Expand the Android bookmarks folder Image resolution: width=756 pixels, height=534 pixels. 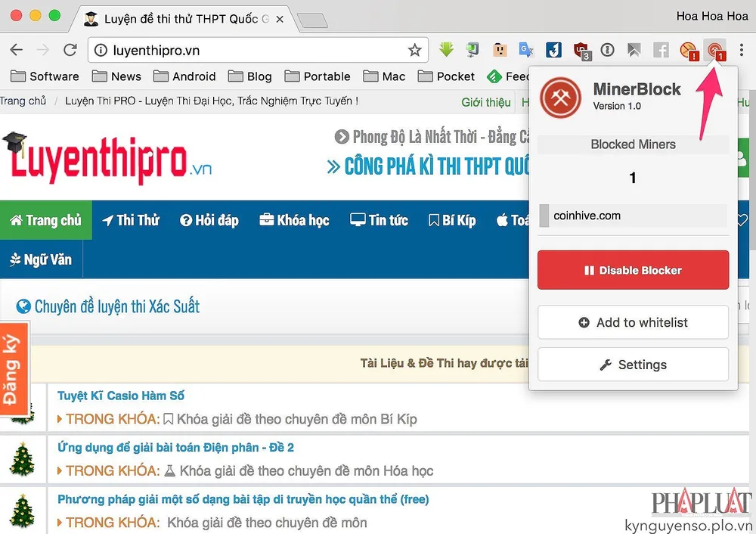point(184,76)
